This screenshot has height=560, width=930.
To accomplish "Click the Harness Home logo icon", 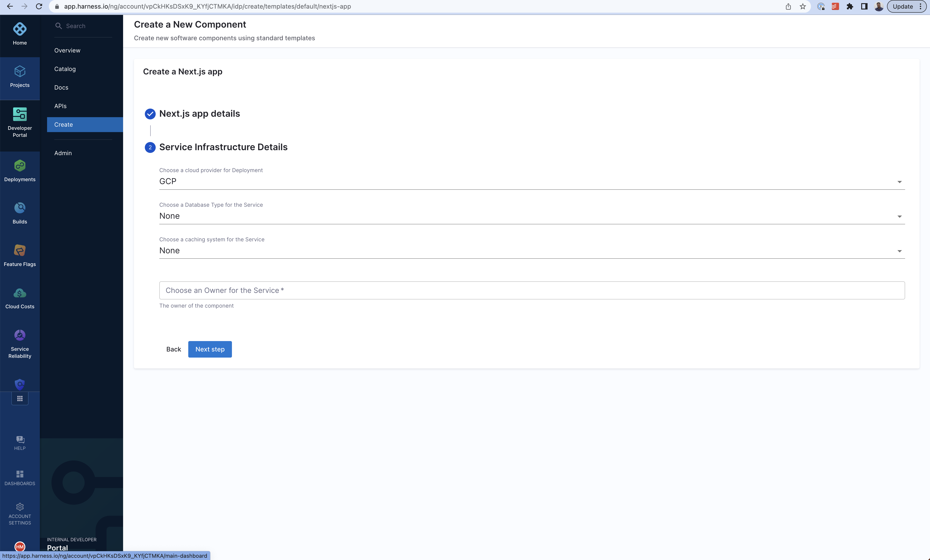I will (x=20, y=29).
